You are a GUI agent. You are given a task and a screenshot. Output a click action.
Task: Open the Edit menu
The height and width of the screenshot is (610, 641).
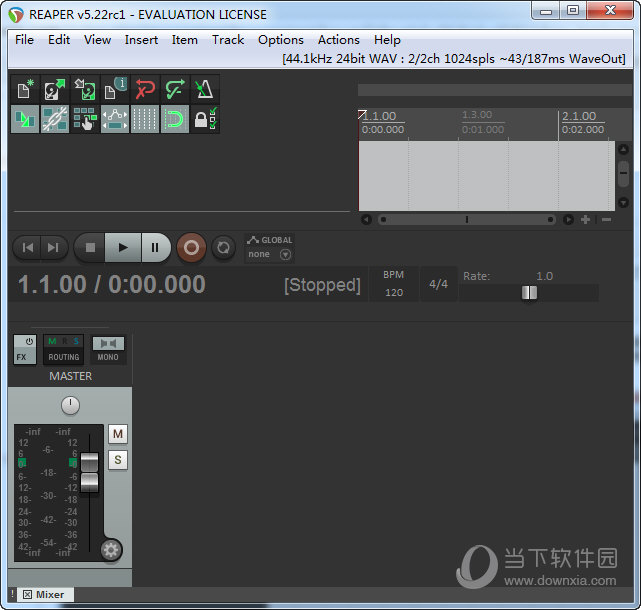click(x=59, y=40)
